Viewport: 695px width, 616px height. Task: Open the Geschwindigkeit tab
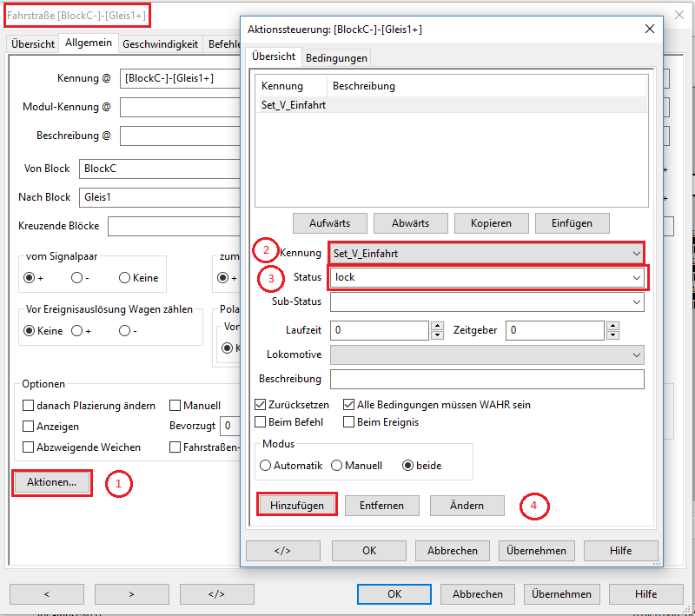pos(160,43)
